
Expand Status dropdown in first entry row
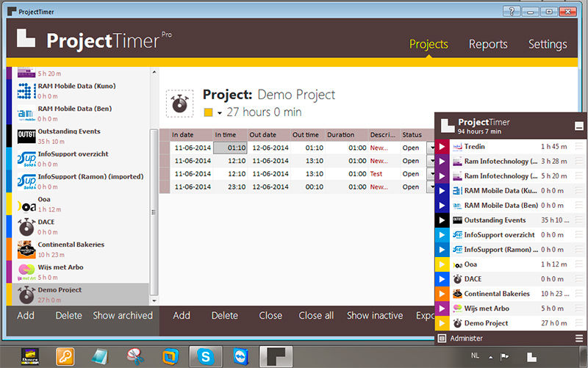(431, 147)
